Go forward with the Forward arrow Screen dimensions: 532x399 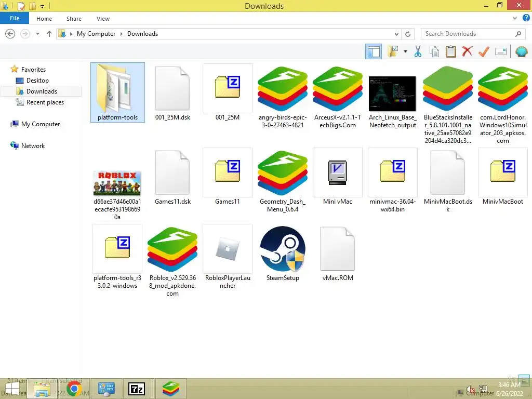coord(25,34)
